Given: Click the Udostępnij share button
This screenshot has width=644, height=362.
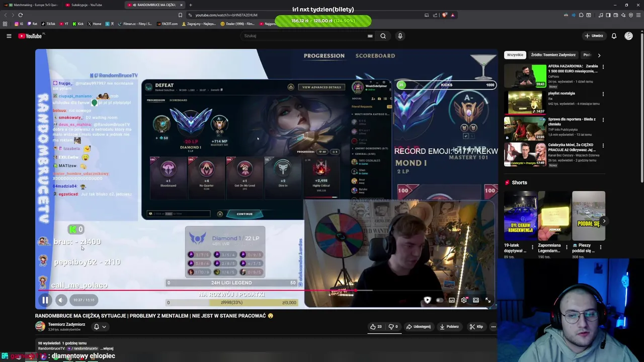Looking at the screenshot, I should pyautogui.click(x=419, y=327).
